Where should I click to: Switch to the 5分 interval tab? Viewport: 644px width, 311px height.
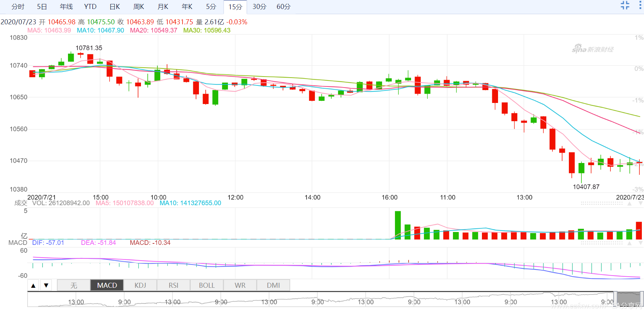click(x=211, y=7)
